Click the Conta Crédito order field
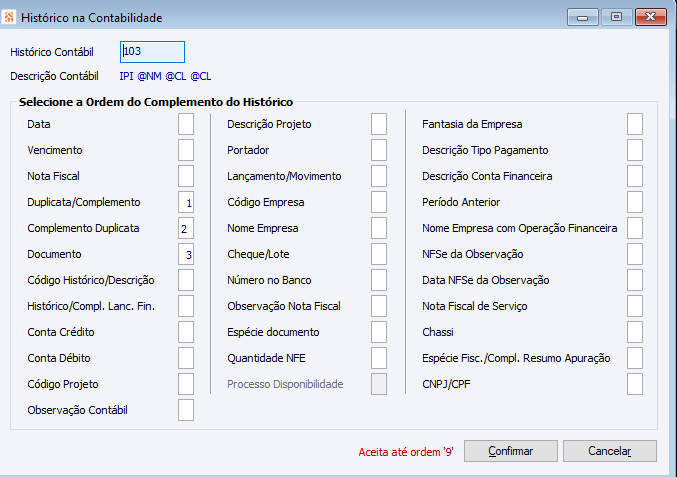The height and width of the screenshot is (477, 677). click(x=186, y=332)
